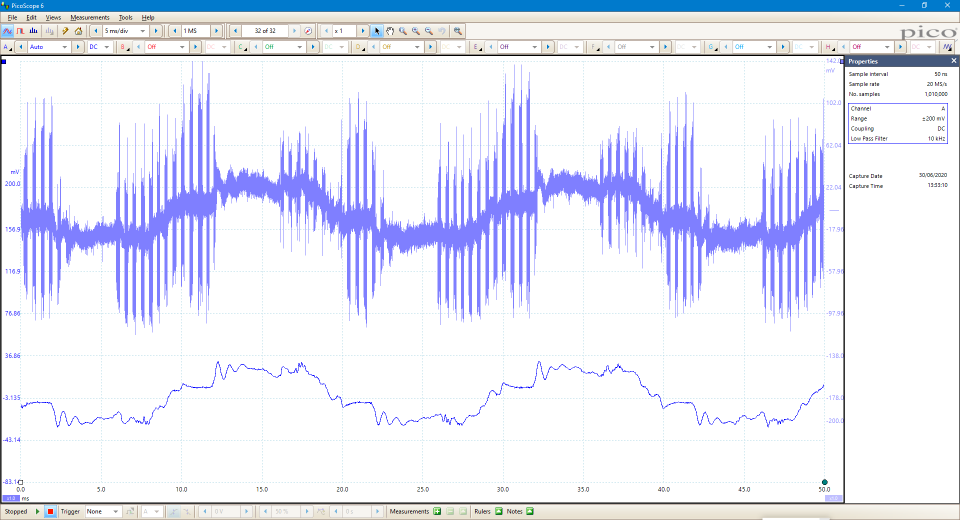This screenshot has width=960, height=520.
Task: Select the Zoom-out tool
Action: [428, 31]
